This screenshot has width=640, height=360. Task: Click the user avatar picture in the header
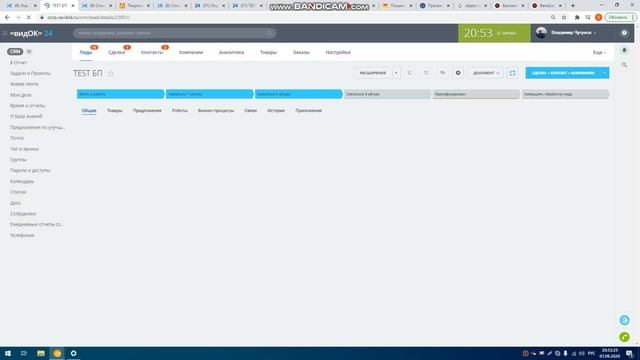click(x=541, y=33)
